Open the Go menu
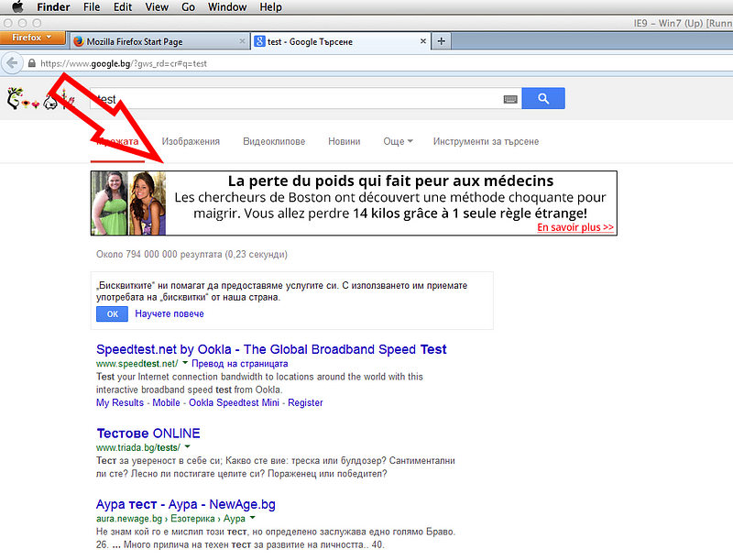The image size is (733, 560). (188, 7)
